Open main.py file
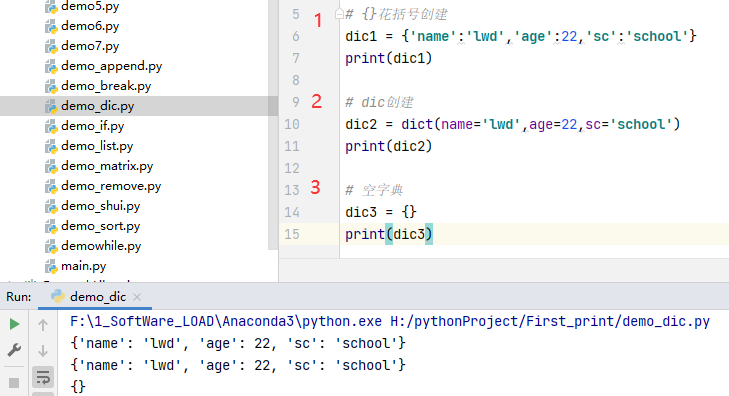 [x=84, y=266]
